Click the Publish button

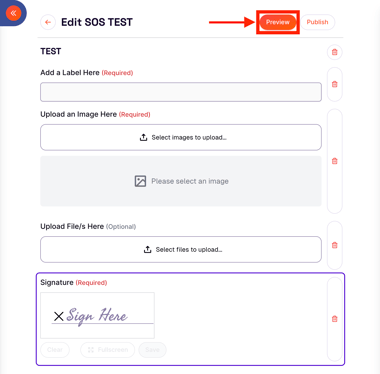(317, 22)
